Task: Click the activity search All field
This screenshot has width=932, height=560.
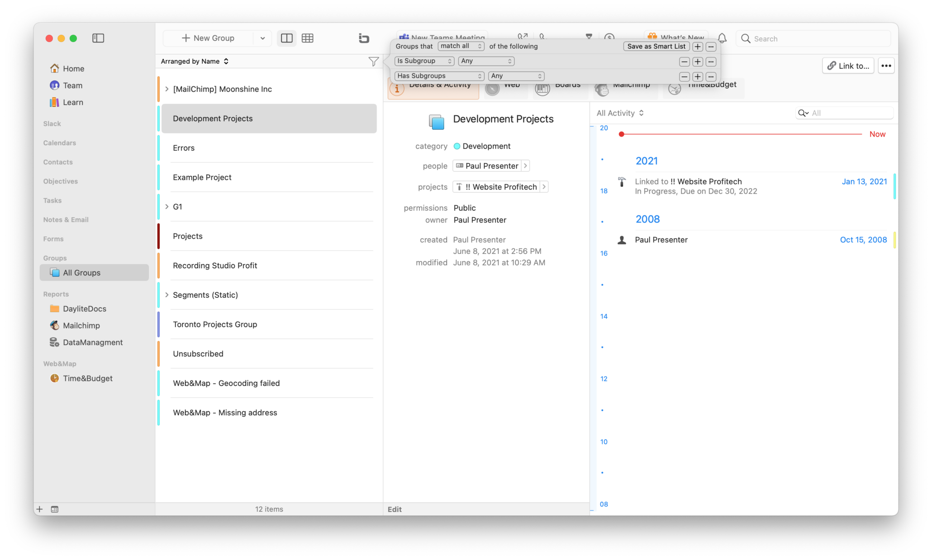Action: (844, 113)
